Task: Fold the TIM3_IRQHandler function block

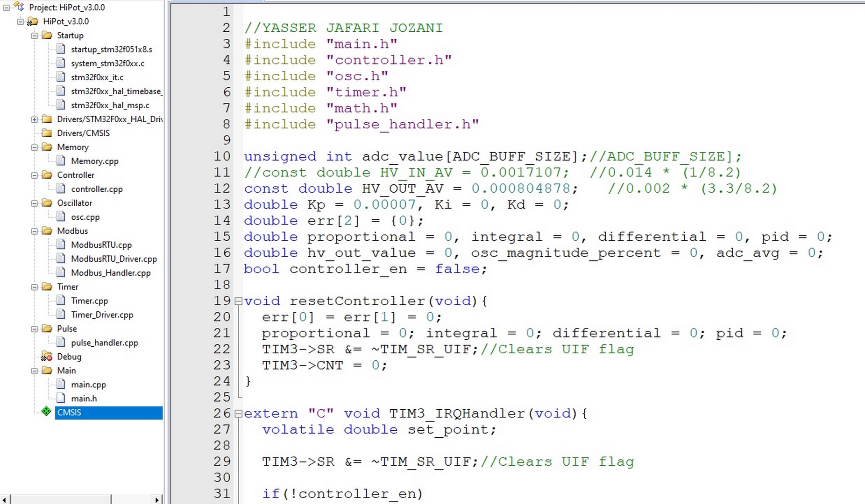Action: [238, 413]
